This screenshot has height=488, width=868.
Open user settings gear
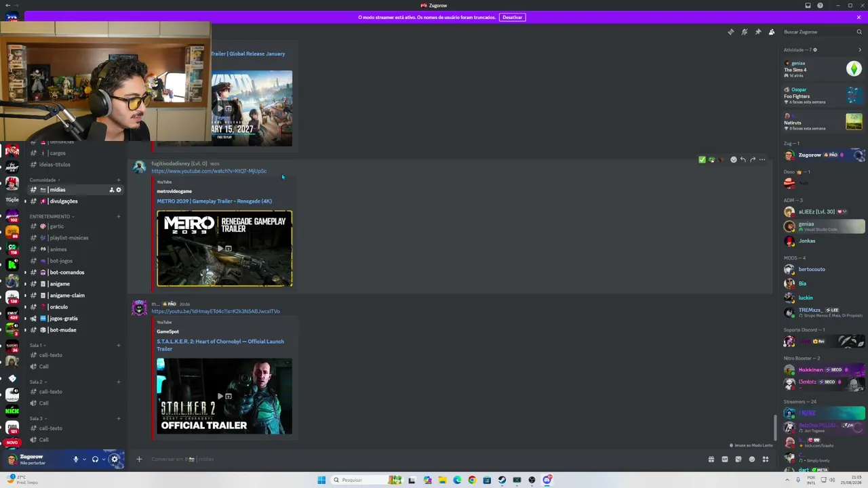click(x=115, y=459)
